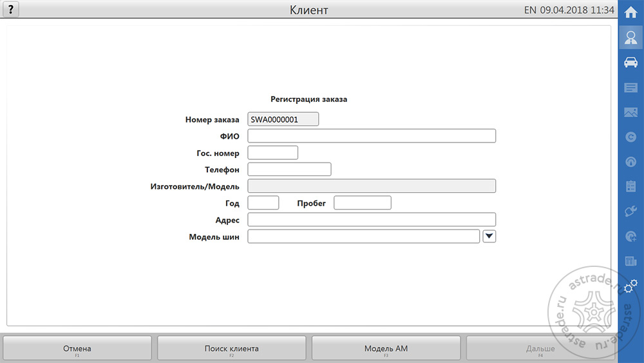The image size is (644, 363).
Task: Click the circled C icon in sidebar
Action: tap(631, 137)
